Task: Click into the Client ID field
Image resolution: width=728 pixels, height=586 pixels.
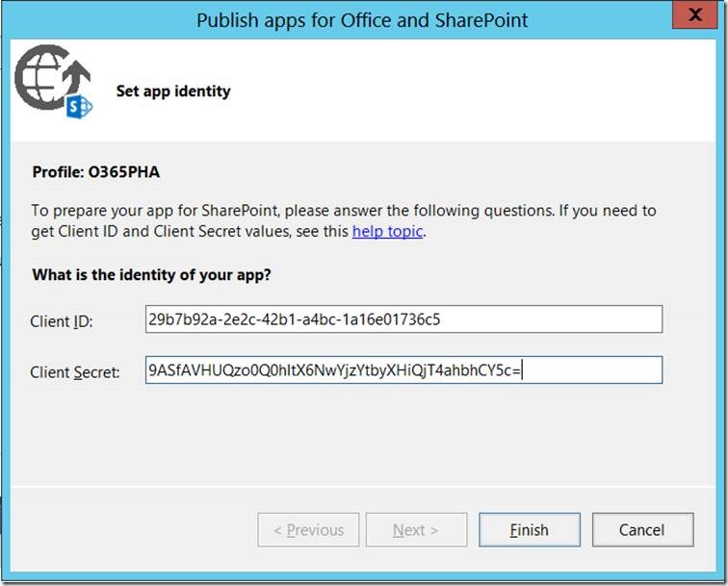Action: 403,319
